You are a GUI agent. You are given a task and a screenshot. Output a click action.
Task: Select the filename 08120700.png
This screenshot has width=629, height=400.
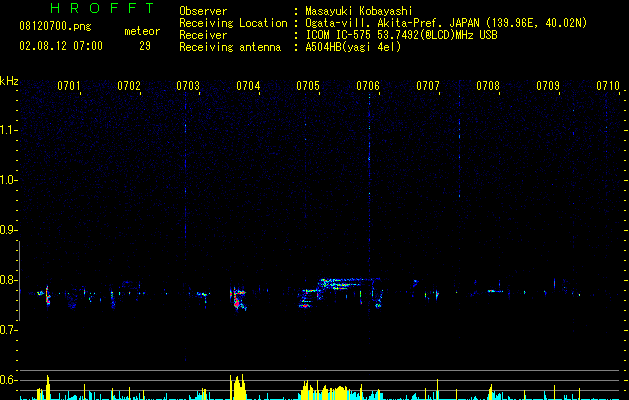point(55,26)
